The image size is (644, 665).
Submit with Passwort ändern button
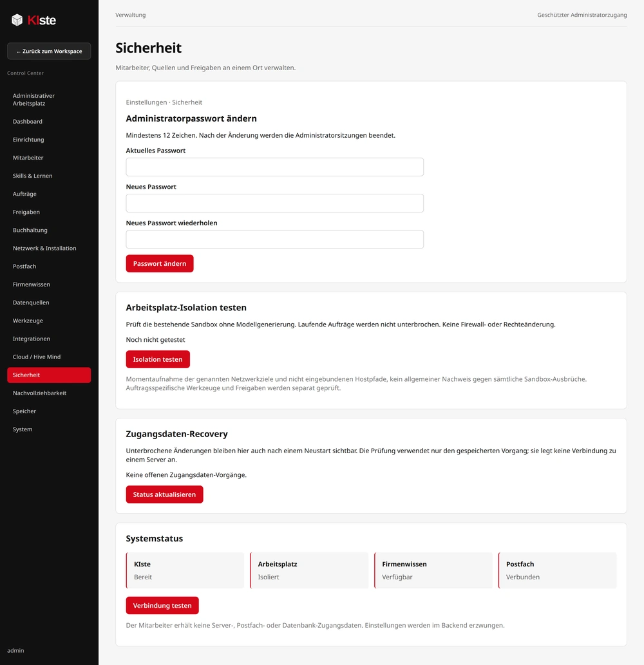coord(160,264)
